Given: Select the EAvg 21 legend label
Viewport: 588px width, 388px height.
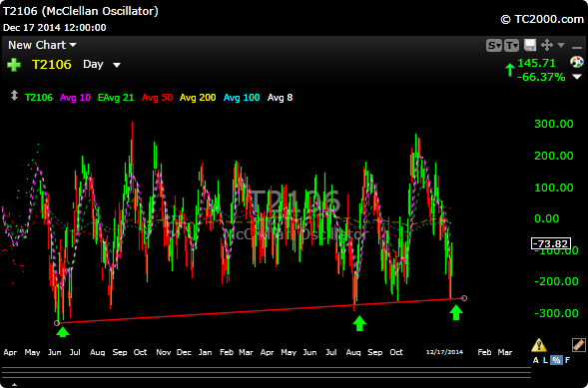Looking at the screenshot, I should pyautogui.click(x=116, y=98).
